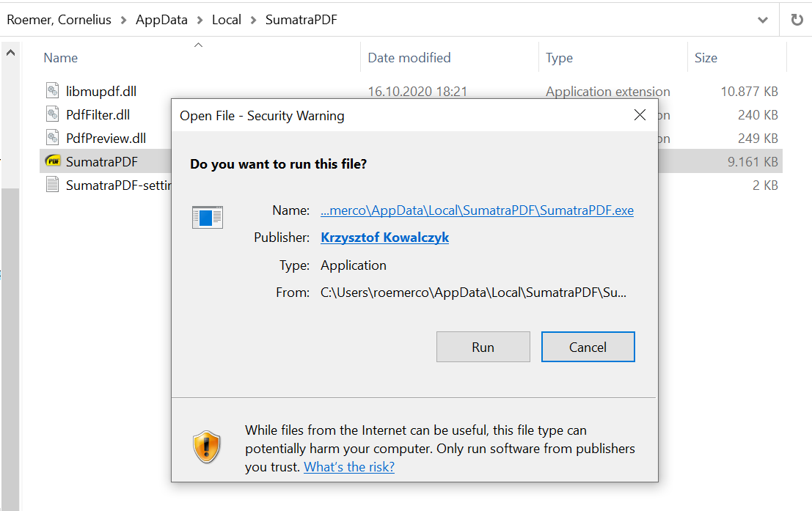
Task: Click the 16.10.2020 18:21 date cell
Action: [x=417, y=91]
